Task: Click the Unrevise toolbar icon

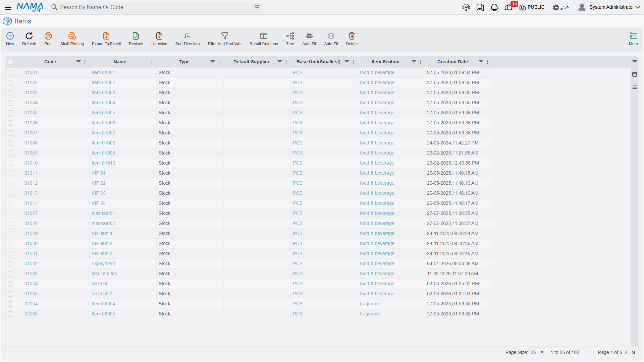Action: click(159, 39)
